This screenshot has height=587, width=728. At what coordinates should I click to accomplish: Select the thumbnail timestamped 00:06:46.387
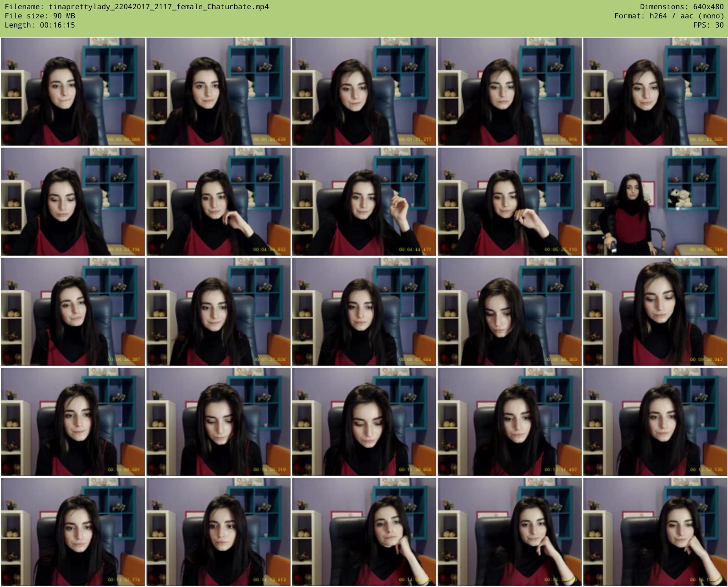click(x=73, y=312)
